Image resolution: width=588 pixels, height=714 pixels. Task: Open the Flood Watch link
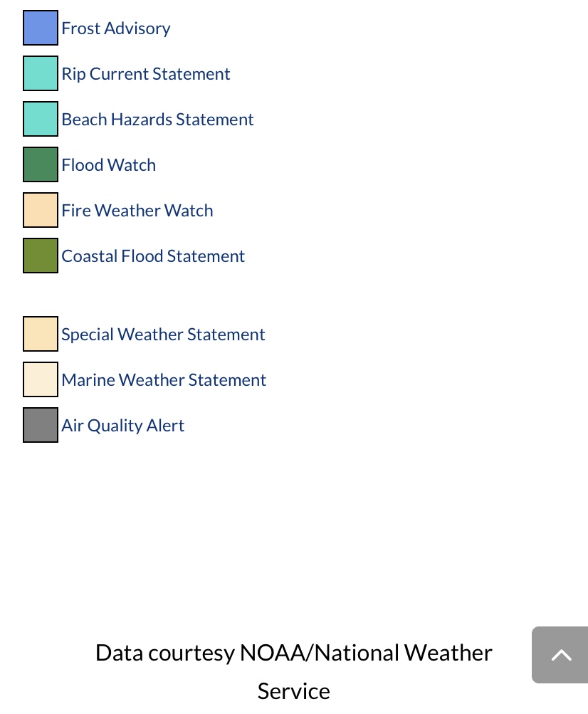(x=108, y=165)
